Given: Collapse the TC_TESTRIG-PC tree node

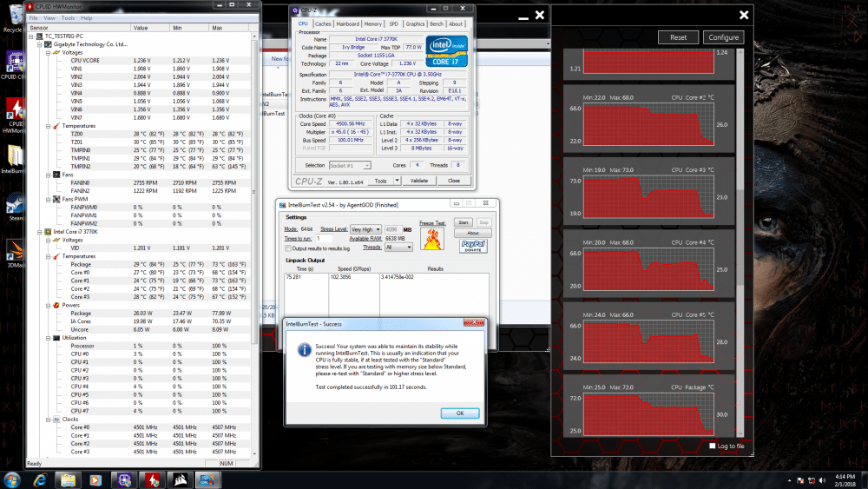Looking at the screenshot, I should tap(31, 36).
